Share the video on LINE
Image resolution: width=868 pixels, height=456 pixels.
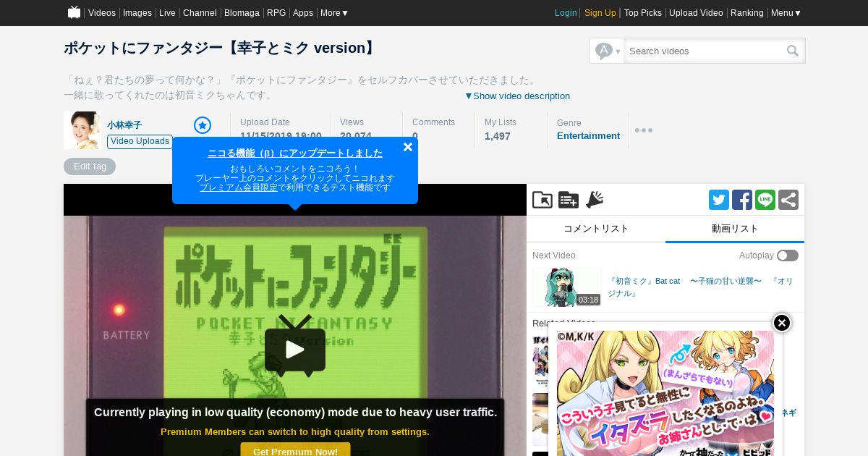pos(765,200)
